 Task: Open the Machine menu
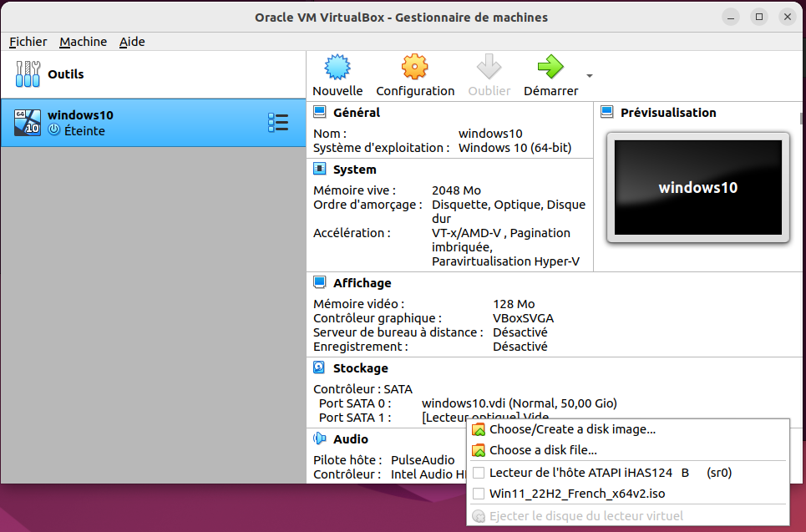click(84, 42)
